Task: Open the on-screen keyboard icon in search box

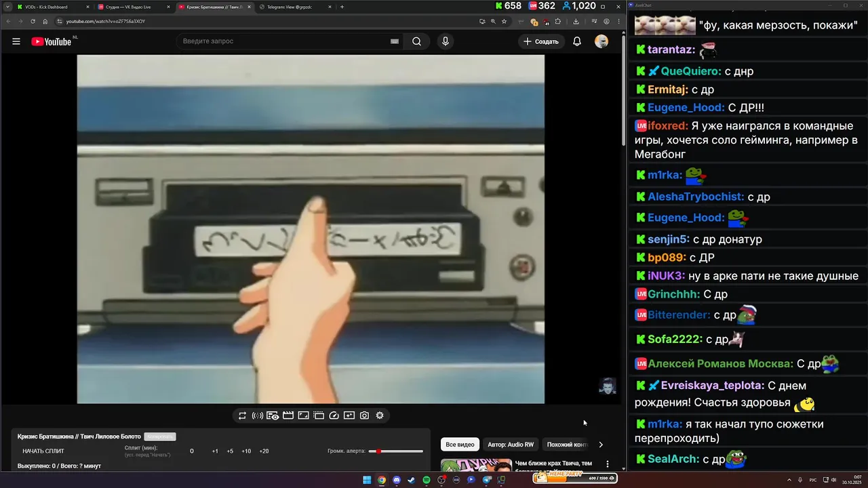Action: point(394,41)
